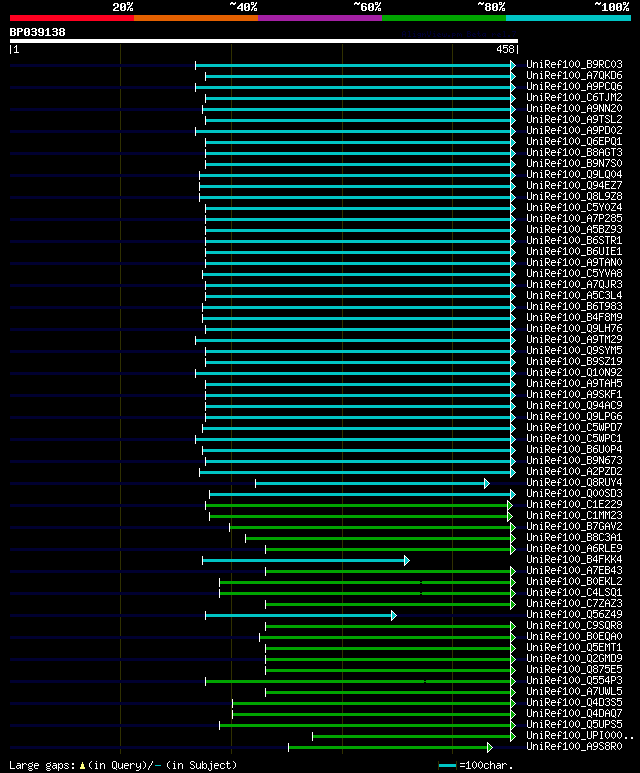Click the arrowhead ending the Q8RUY4 alignment

point(487,484)
